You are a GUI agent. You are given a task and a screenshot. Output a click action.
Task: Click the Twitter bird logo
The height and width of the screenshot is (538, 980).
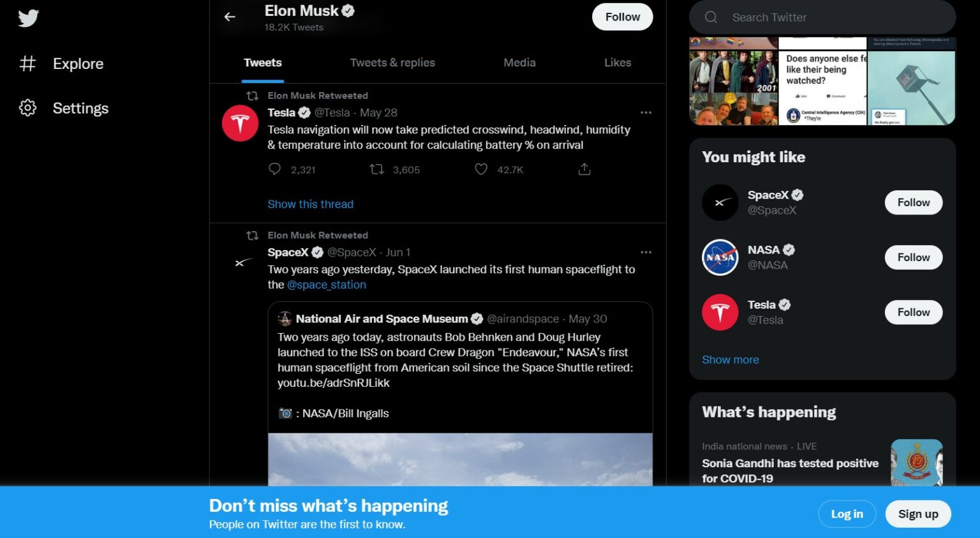tap(28, 18)
